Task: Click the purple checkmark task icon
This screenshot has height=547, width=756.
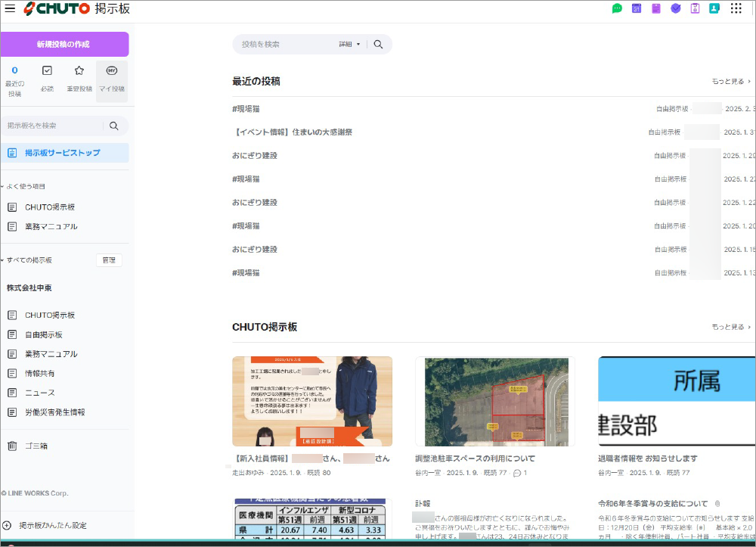Action: click(x=675, y=8)
